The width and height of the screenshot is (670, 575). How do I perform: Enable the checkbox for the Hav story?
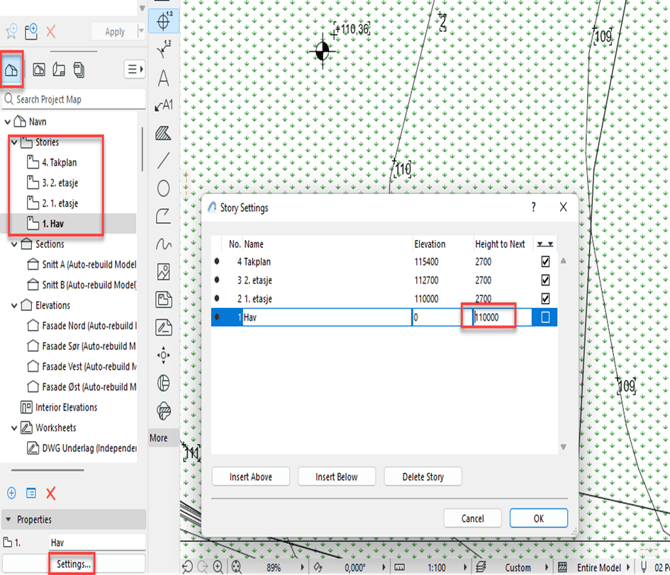point(544,317)
